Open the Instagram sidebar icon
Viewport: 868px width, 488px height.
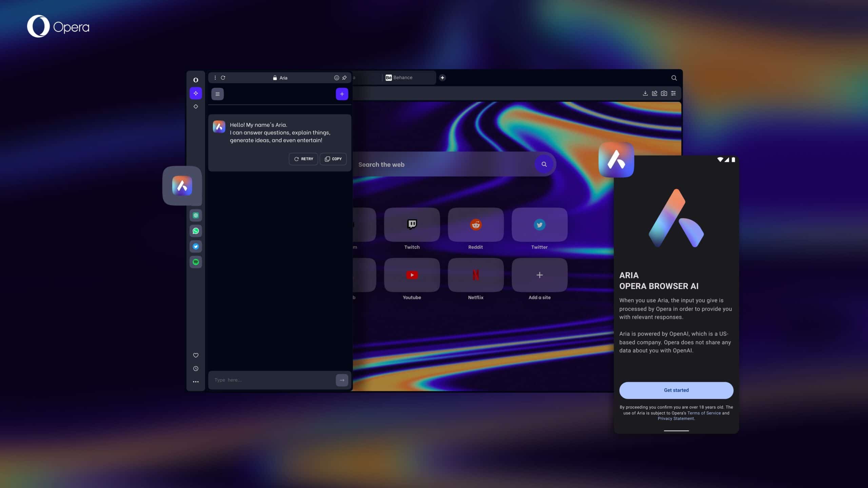(x=196, y=215)
